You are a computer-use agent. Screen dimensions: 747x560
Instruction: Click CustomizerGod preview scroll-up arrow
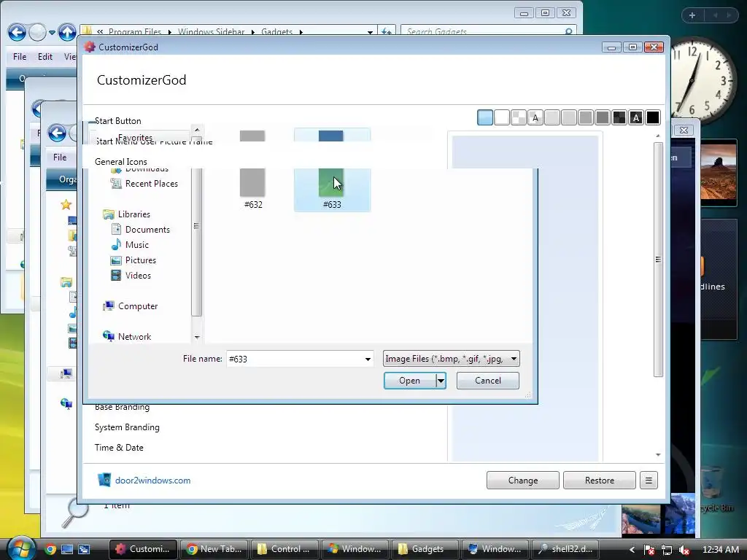[x=658, y=136]
